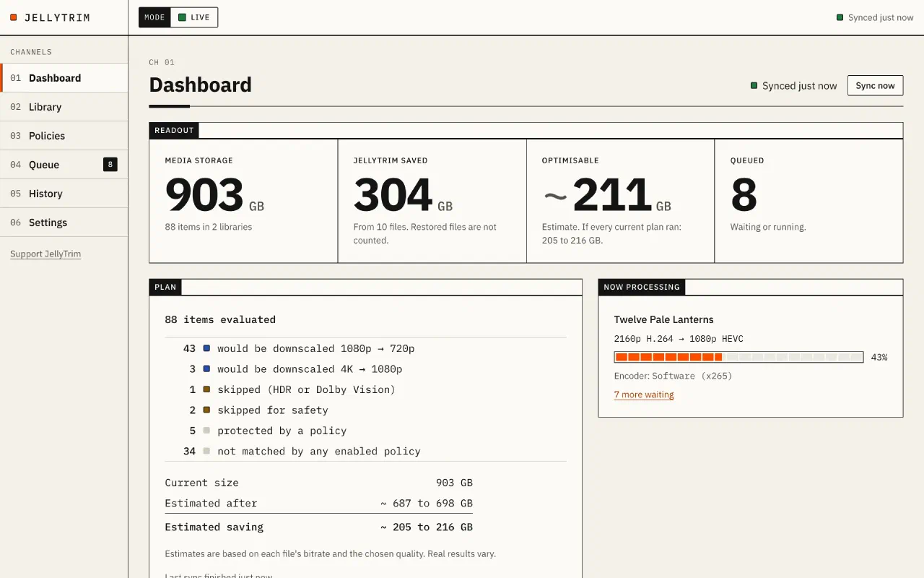The height and width of the screenshot is (578, 924).
Task: Click the grey square for protected by policy
Action: [206, 431]
